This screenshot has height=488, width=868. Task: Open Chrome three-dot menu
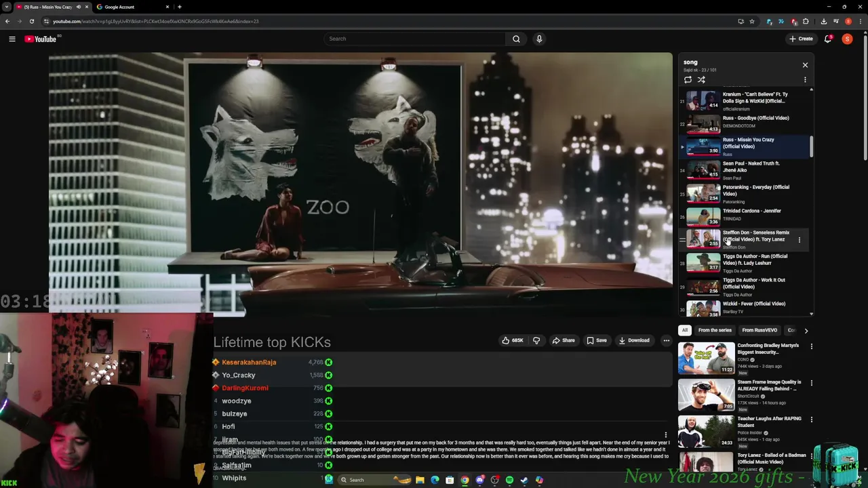click(x=860, y=21)
